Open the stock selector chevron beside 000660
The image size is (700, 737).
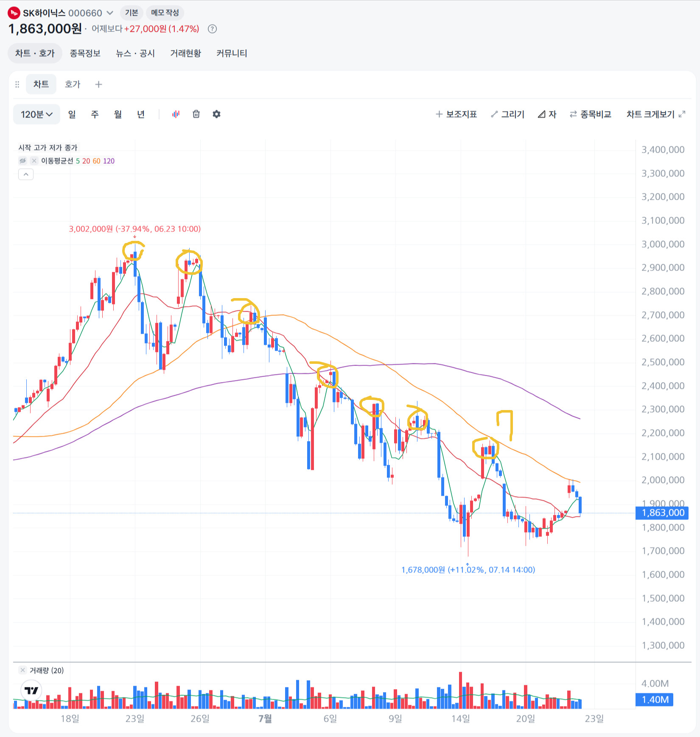point(110,13)
